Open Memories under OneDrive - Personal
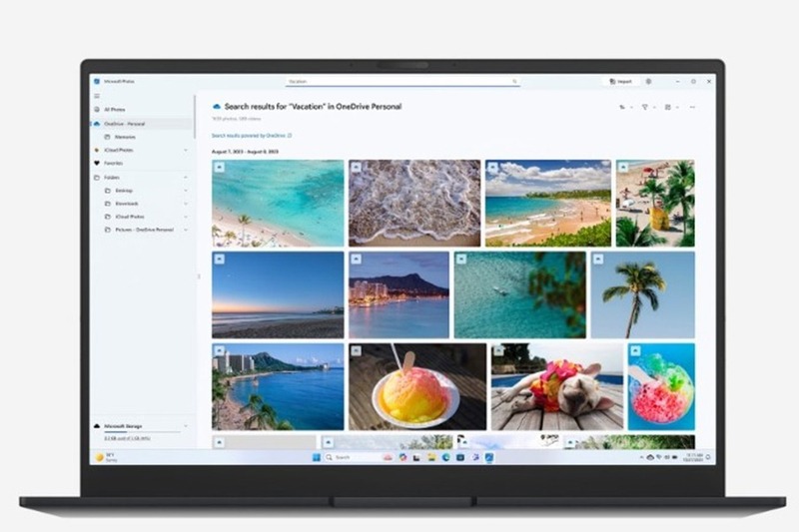The height and width of the screenshot is (532, 799). [x=126, y=137]
